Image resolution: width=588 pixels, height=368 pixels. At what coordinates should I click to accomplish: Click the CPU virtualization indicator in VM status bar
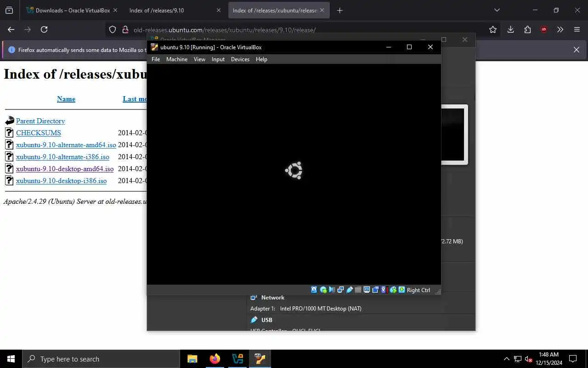point(384,290)
